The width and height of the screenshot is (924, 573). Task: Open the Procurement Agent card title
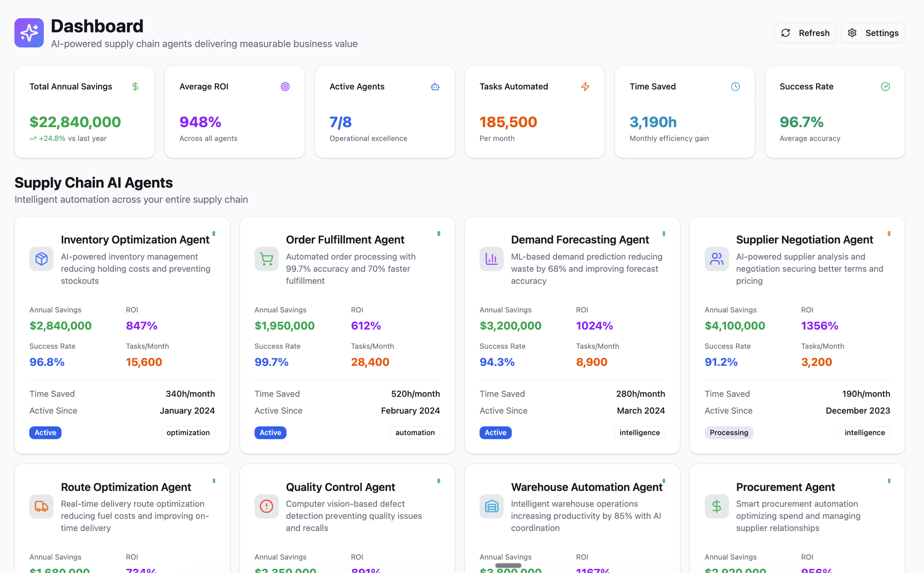point(785,487)
